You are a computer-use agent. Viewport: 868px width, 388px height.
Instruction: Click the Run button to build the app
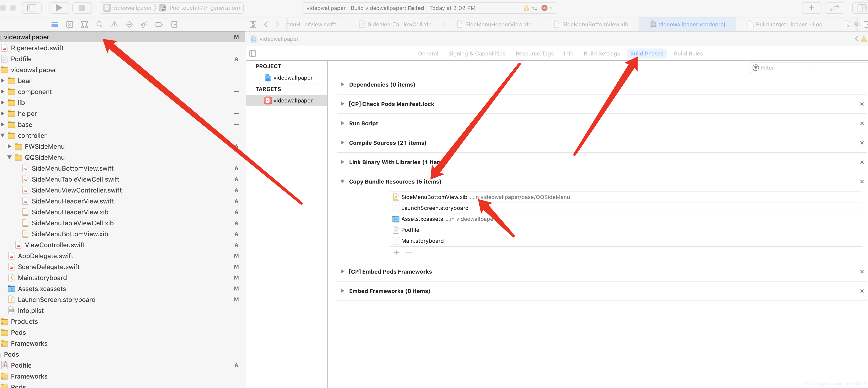point(59,8)
